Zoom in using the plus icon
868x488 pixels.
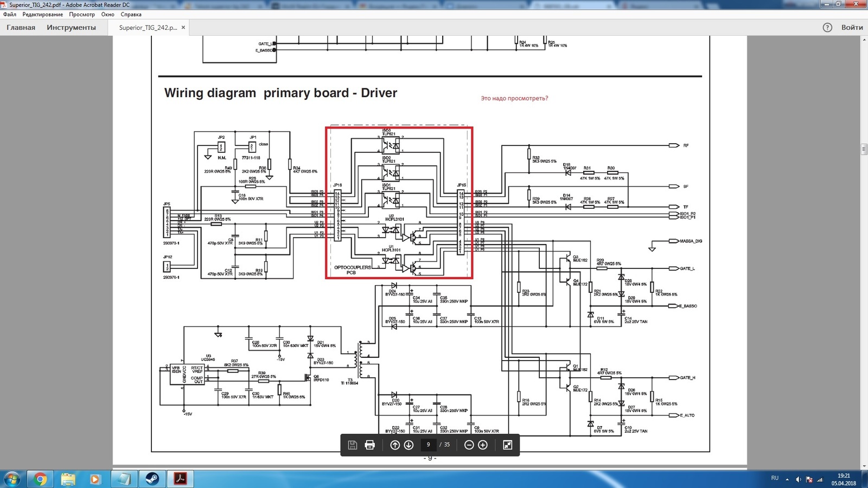(x=483, y=445)
